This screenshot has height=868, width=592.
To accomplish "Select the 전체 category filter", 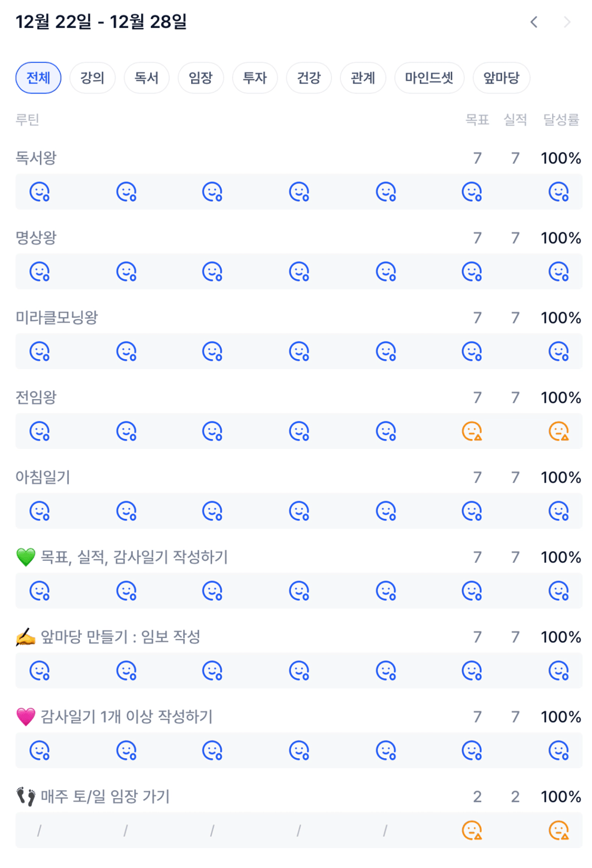I will click(x=38, y=78).
